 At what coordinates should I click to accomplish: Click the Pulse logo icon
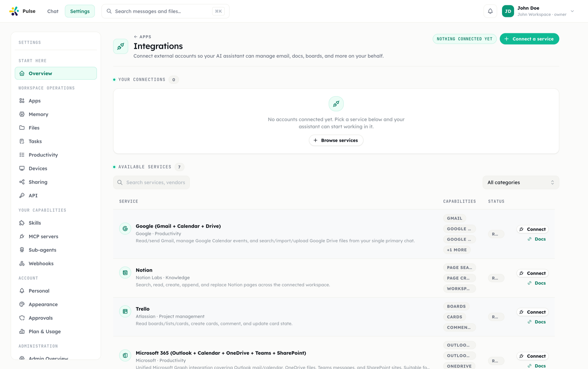[x=14, y=11]
